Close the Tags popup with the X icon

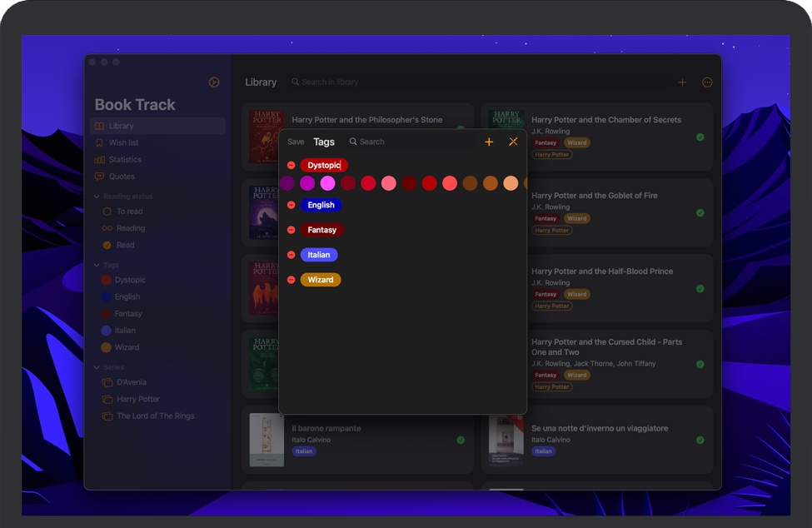point(513,142)
